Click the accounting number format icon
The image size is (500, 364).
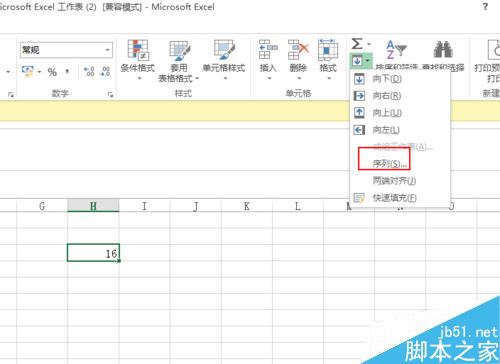[x=27, y=71]
